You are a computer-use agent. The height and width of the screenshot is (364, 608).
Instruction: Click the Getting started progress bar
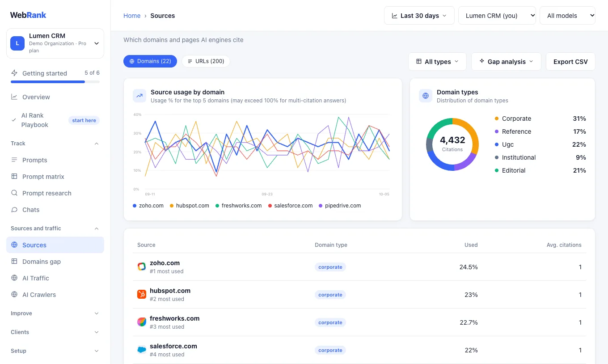point(55,82)
